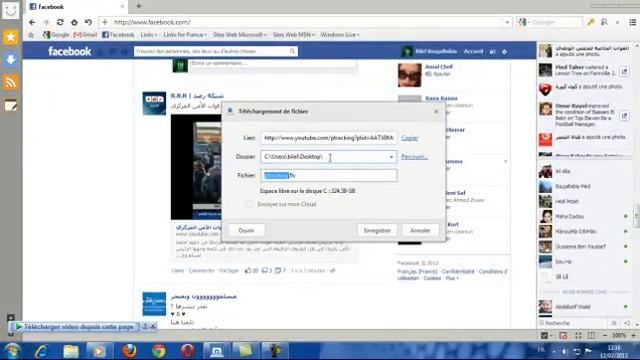Click the Facebook logo in the blue bar
This screenshot has height=360, width=640.
(69, 51)
